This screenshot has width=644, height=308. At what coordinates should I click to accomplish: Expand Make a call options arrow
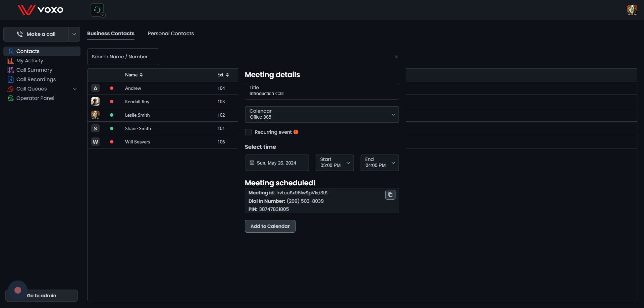74,34
